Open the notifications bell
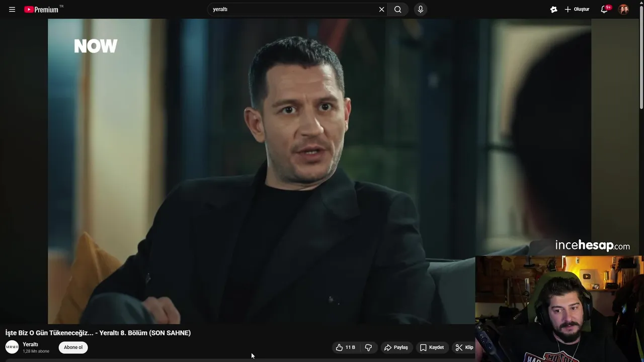Image resolution: width=644 pixels, height=362 pixels. pyautogui.click(x=605, y=10)
